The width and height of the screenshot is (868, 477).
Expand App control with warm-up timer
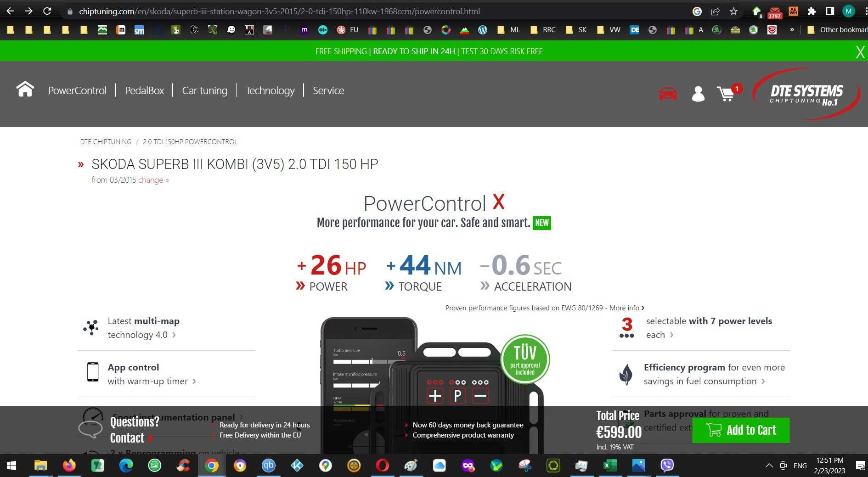tap(152, 374)
